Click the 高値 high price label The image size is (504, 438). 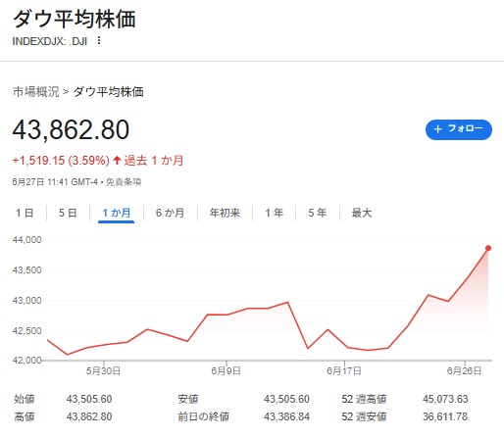pos(25,416)
